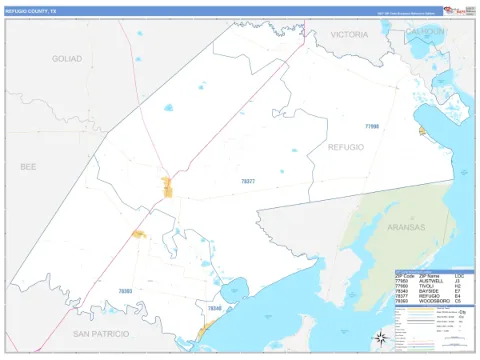Click the 78340 ZIP label on the map
This screenshot has height=360, width=480.
[x=215, y=308]
